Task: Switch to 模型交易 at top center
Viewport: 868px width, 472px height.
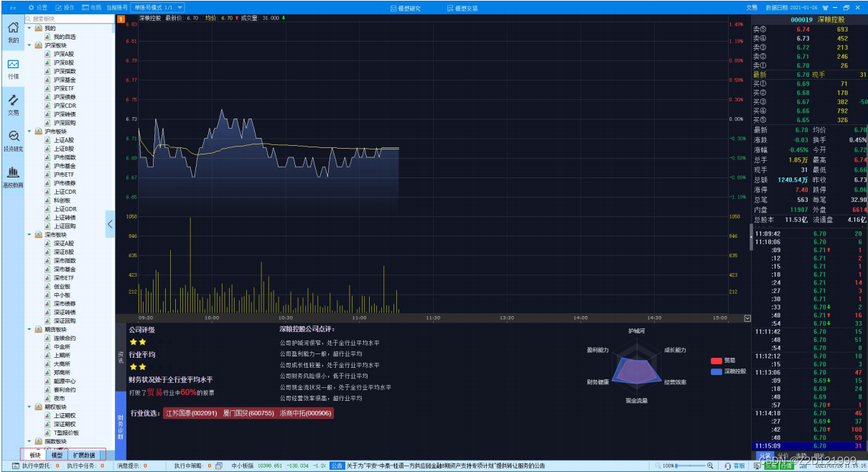Action: (462, 8)
